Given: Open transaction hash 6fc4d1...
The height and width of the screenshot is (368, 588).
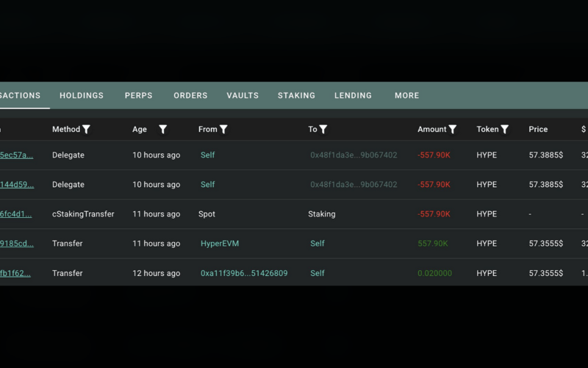Looking at the screenshot, I should point(15,214).
